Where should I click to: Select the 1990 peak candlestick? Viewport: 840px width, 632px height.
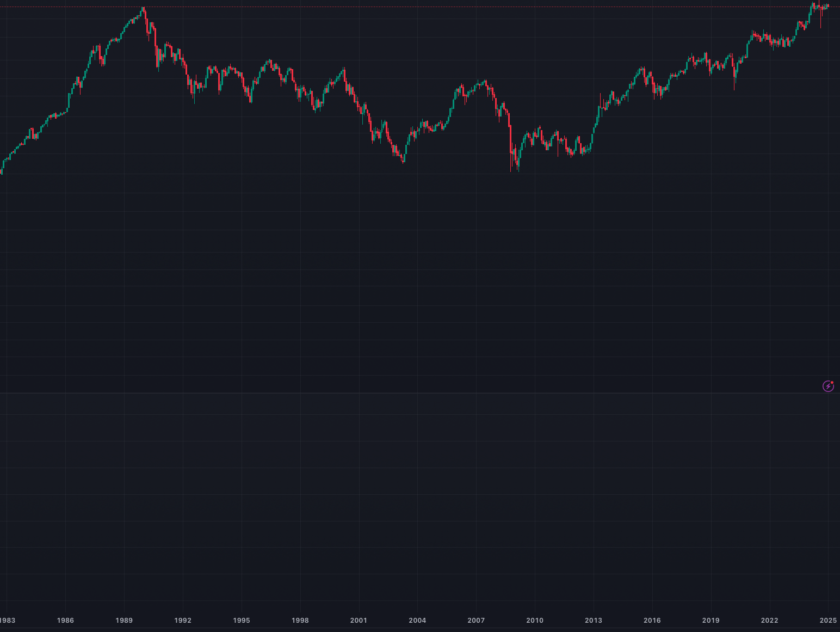(144, 11)
